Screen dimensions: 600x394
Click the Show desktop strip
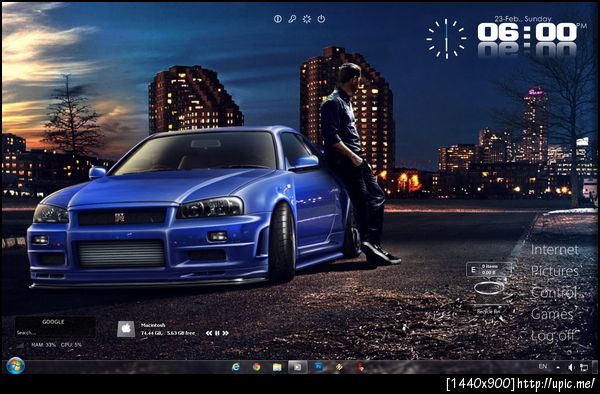pyautogui.click(x=596, y=366)
